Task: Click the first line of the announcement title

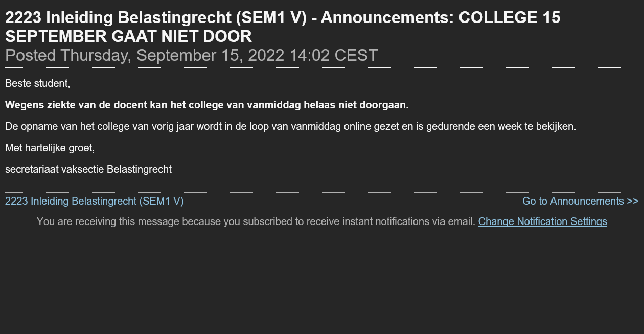Action: pos(282,17)
